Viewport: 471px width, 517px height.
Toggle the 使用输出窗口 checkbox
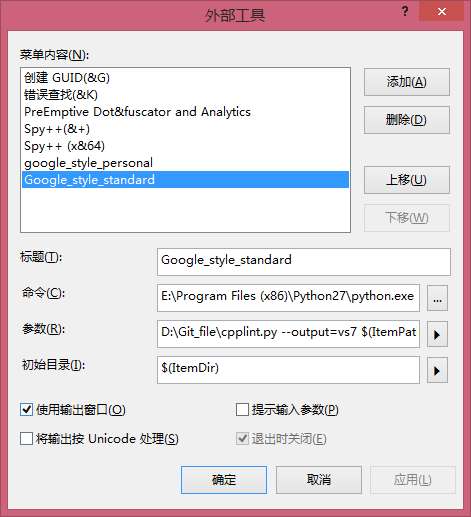click(26, 409)
